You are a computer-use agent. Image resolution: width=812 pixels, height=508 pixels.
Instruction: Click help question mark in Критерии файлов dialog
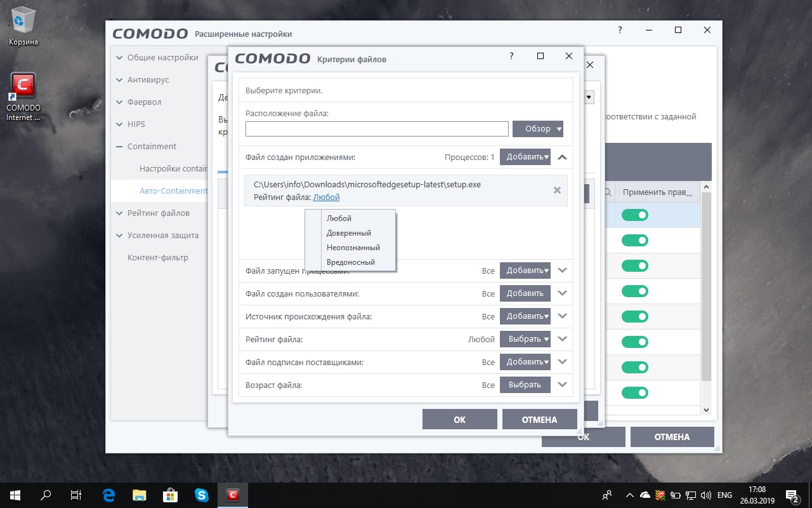point(511,56)
